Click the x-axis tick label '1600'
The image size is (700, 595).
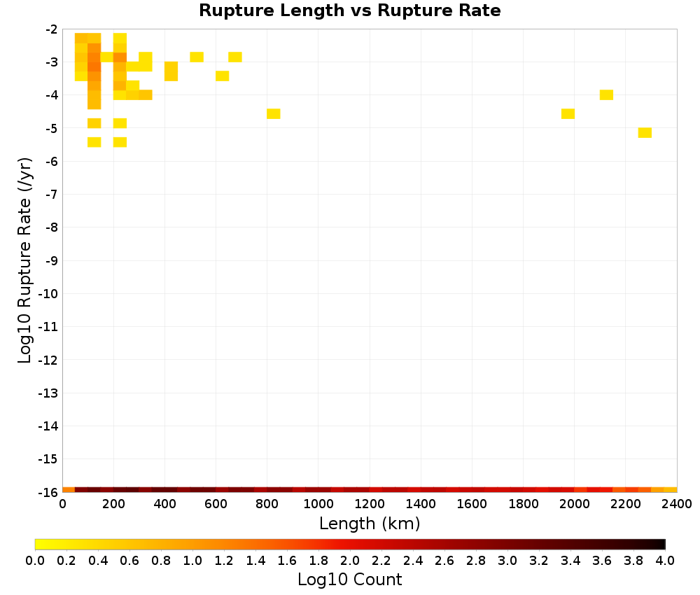click(x=472, y=505)
